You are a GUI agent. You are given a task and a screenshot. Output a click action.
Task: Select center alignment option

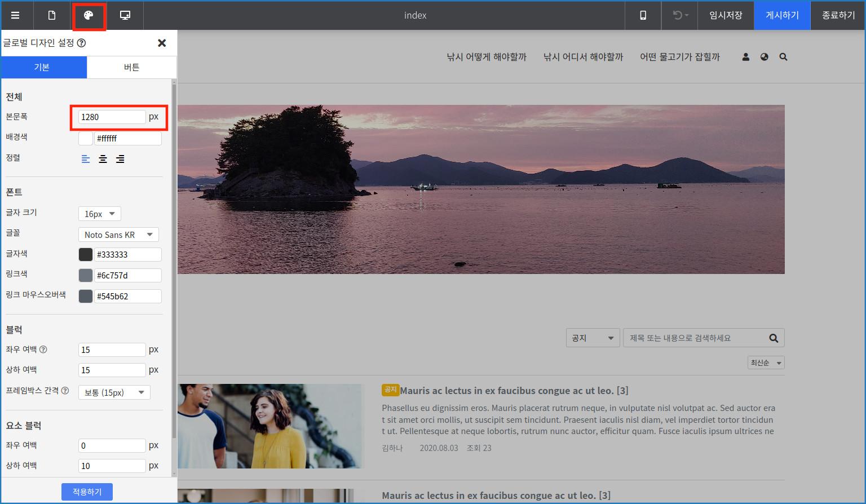point(103,159)
